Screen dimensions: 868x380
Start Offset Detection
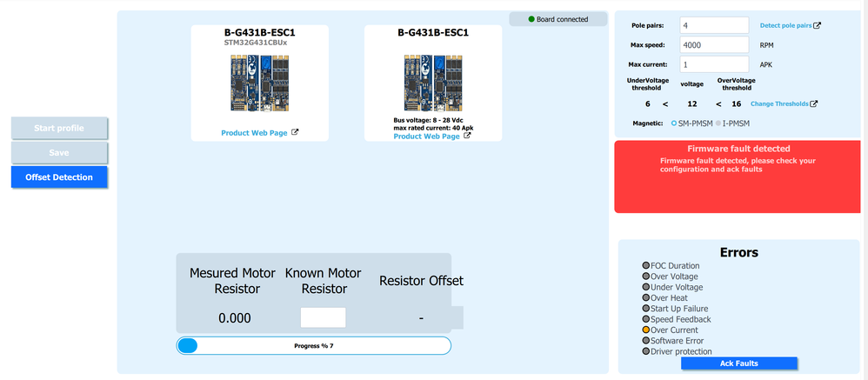pos(59,177)
